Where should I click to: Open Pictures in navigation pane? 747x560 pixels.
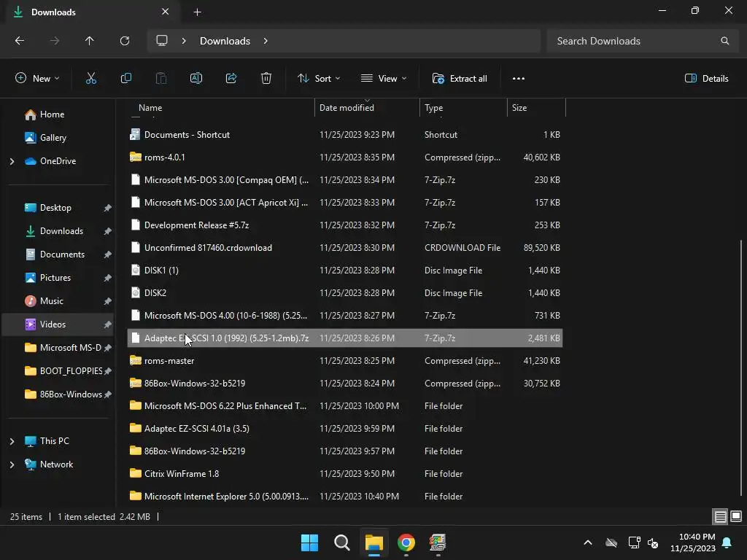(55, 278)
